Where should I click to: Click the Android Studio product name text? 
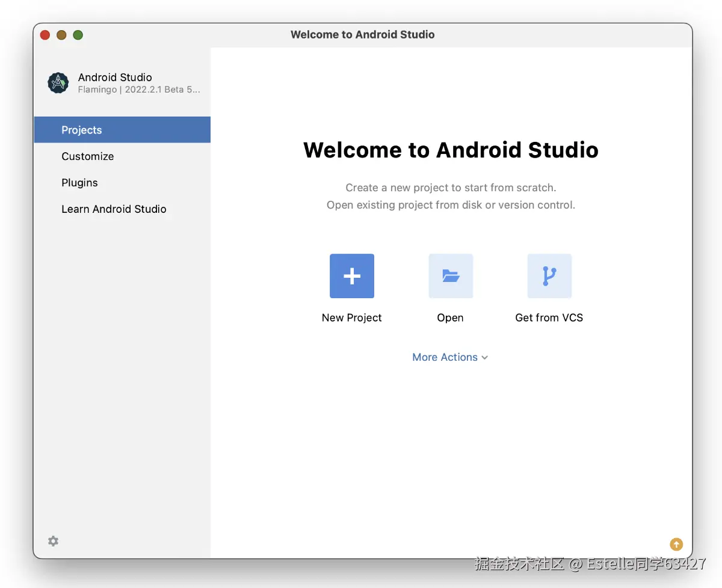coord(115,77)
